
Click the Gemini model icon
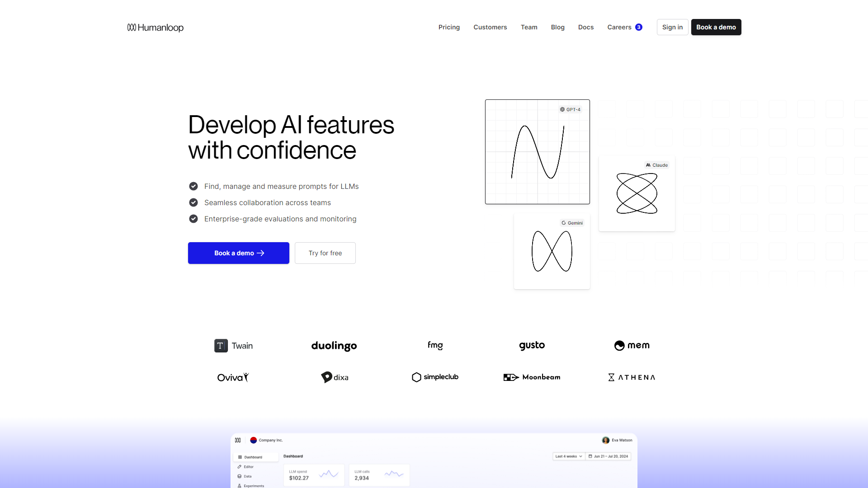pos(563,223)
